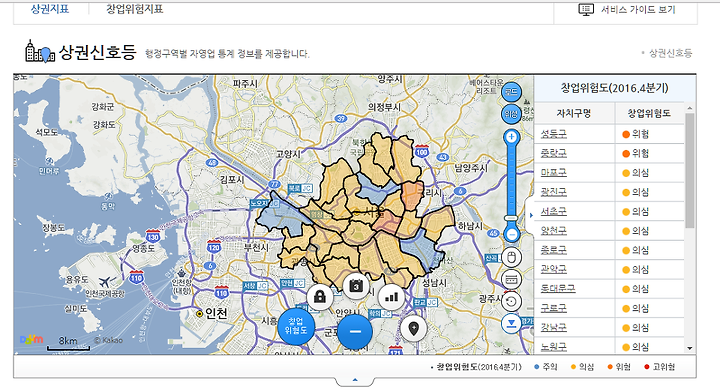Select 동대문구 in the district list
Image resolution: width=720 pixels, height=392 pixels.
[x=558, y=289]
